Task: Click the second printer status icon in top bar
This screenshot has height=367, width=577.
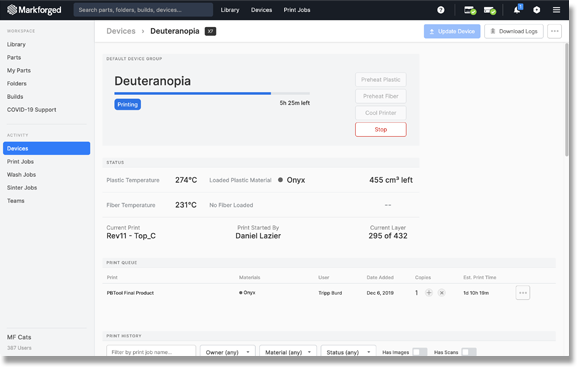Action: (490, 10)
